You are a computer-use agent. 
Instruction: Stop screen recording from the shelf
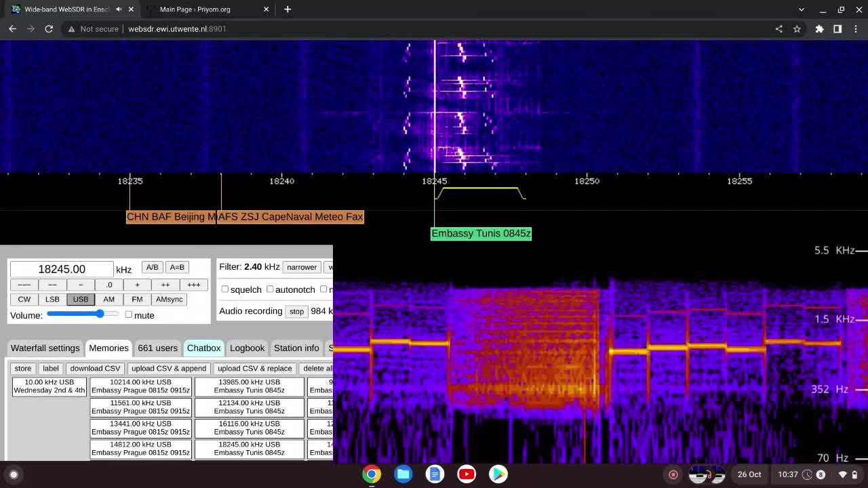point(673,474)
